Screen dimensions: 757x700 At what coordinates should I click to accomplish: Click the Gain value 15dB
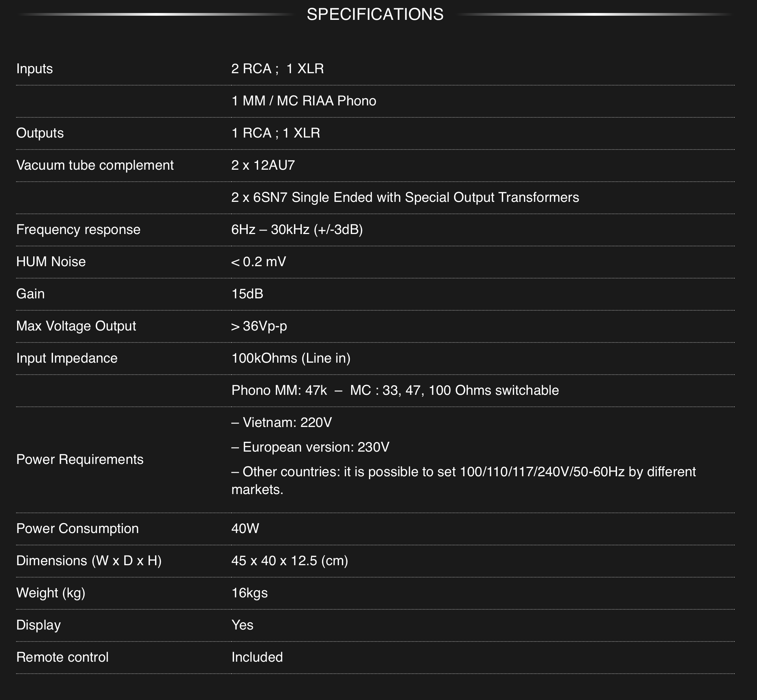(247, 294)
